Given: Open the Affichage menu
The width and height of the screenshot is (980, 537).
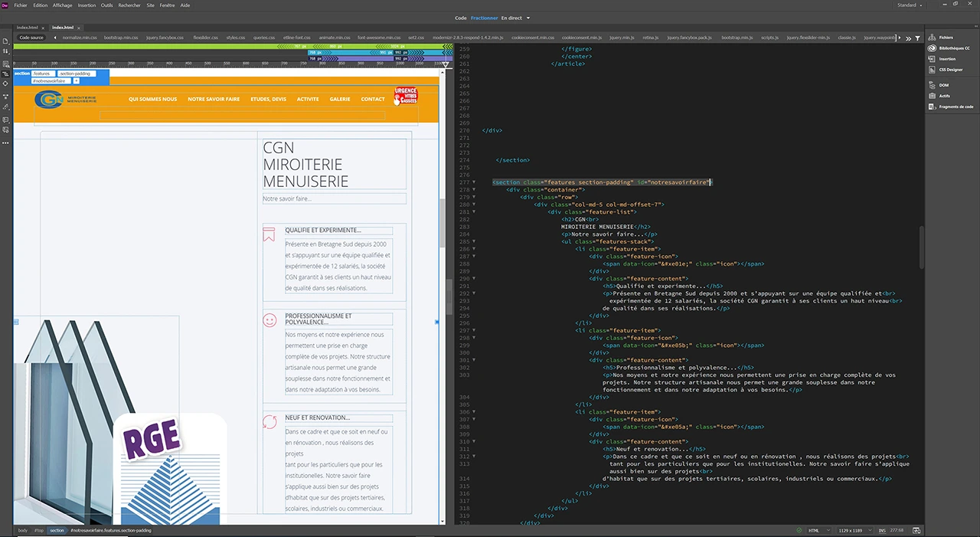Looking at the screenshot, I should 63,5.
